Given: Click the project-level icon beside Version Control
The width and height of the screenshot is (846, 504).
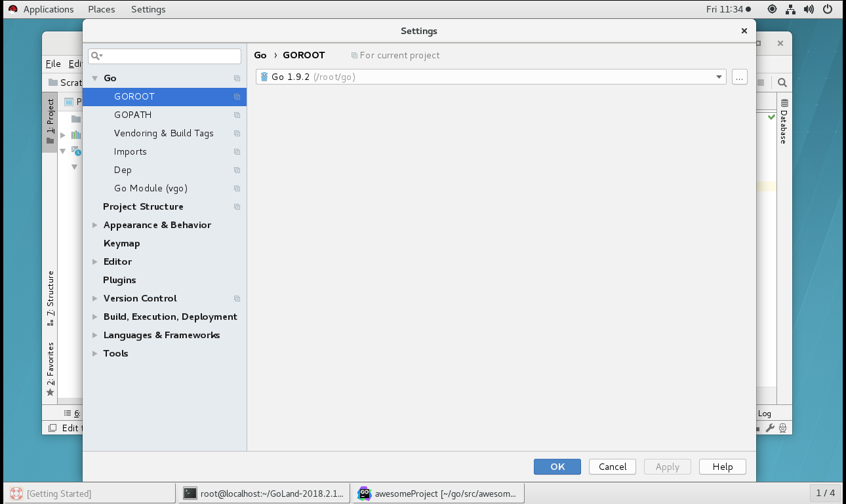Looking at the screenshot, I should pos(237,298).
